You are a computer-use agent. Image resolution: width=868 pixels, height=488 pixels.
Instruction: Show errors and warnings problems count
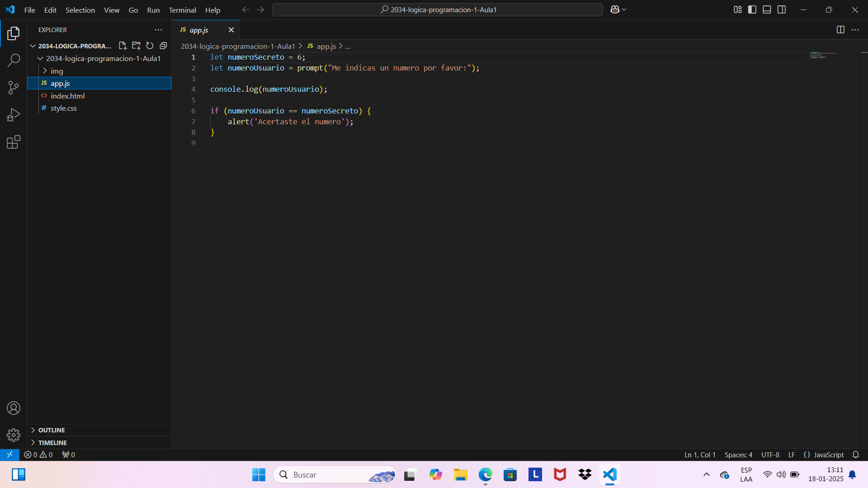(x=38, y=455)
